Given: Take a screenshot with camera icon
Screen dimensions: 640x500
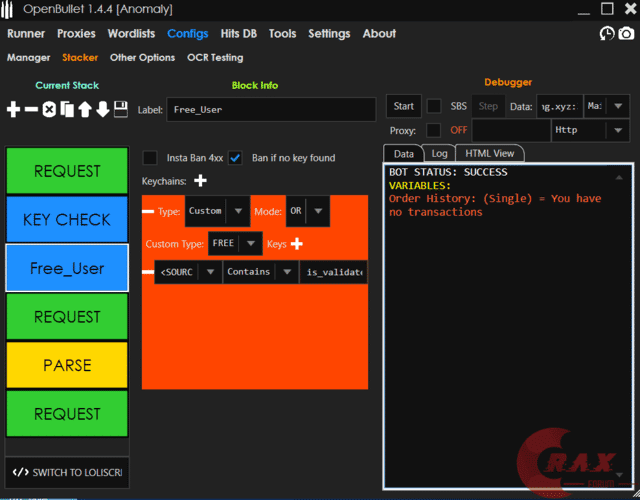Looking at the screenshot, I should [x=626, y=34].
